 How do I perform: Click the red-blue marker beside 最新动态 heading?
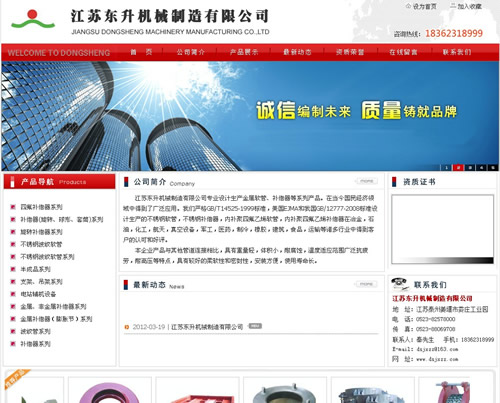pos(126,285)
